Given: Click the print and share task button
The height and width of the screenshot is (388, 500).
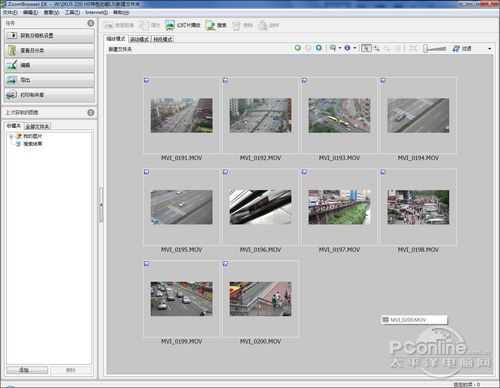Looking at the screenshot, I should [x=50, y=95].
